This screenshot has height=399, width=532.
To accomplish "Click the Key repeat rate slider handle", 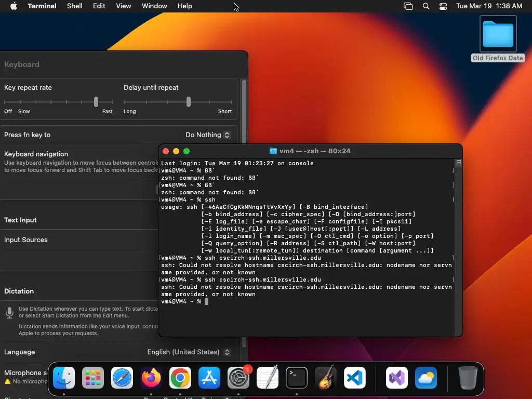I will pos(96,101).
